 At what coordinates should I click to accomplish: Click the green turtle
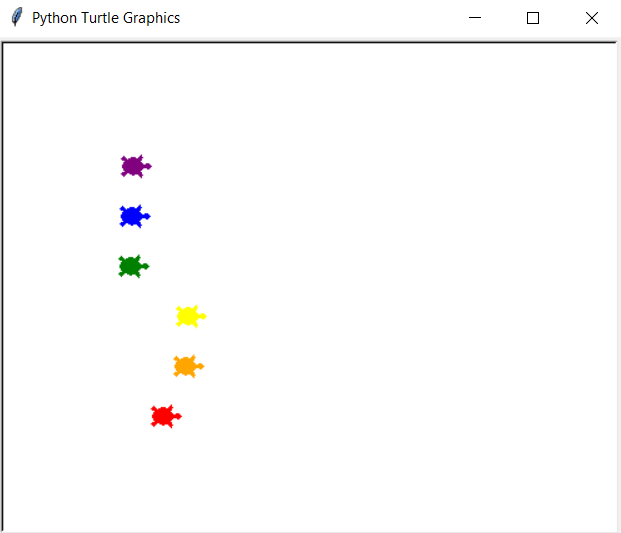pos(131,266)
